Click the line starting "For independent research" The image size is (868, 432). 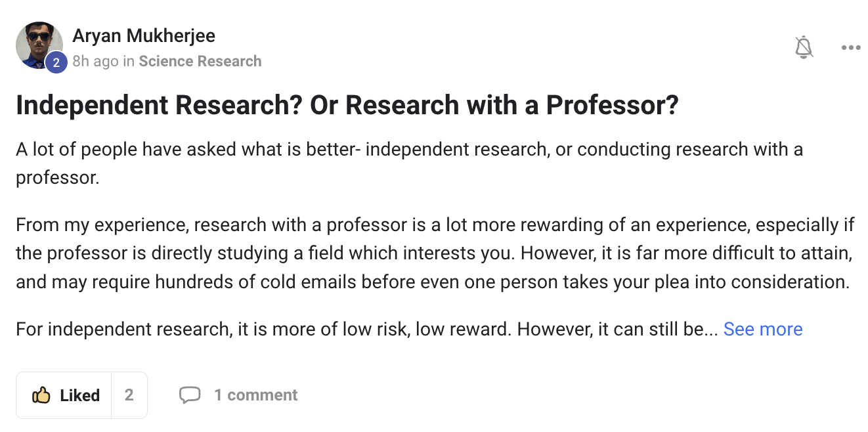click(368, 329)
